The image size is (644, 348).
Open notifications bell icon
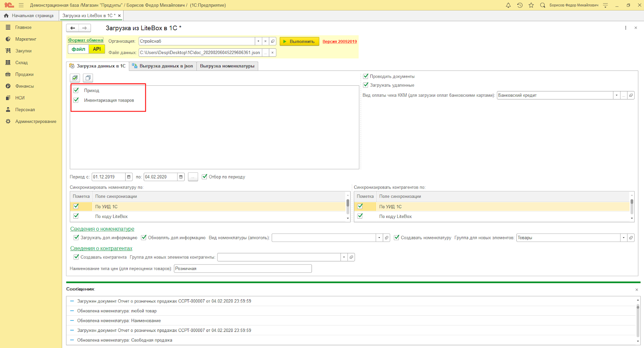[x=508, y=5]
